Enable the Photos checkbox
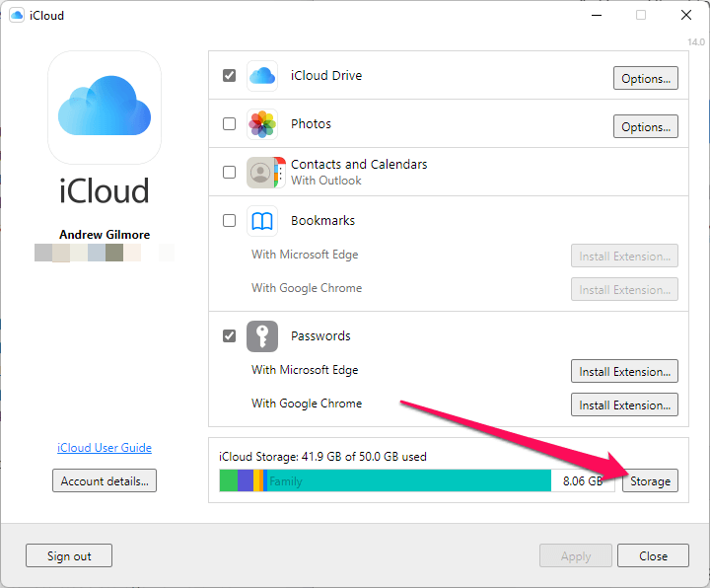This screenshot has width=710, height=588. pyautogui.click(x=229, y=123)
